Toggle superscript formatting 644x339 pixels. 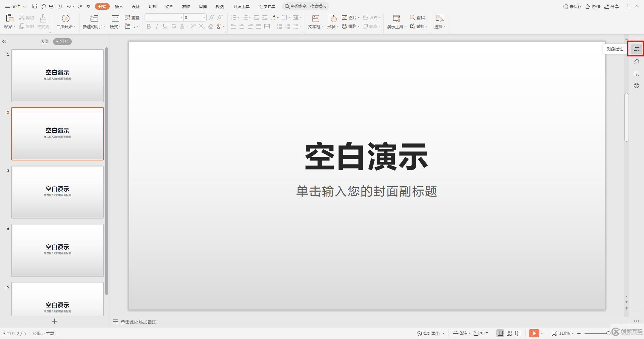[193, 26]
